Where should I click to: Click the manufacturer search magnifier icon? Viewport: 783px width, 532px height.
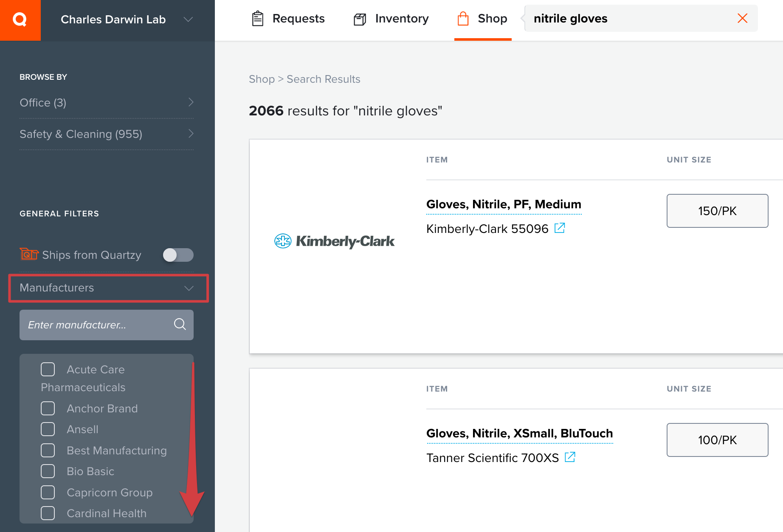180,325
